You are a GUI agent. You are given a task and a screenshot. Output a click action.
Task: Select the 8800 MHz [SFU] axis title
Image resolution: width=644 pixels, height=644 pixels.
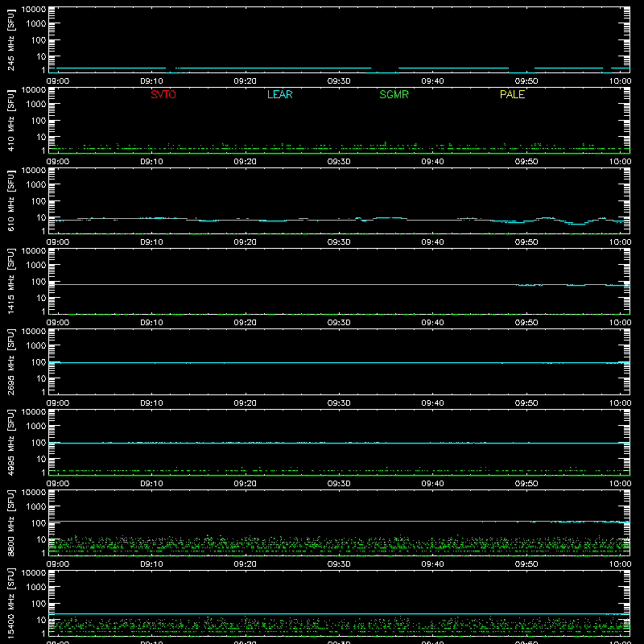10,523
